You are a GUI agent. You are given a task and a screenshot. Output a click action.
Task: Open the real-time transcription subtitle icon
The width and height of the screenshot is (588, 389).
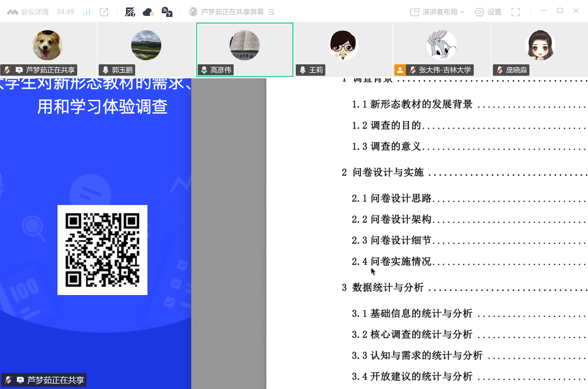coord(167,12)
